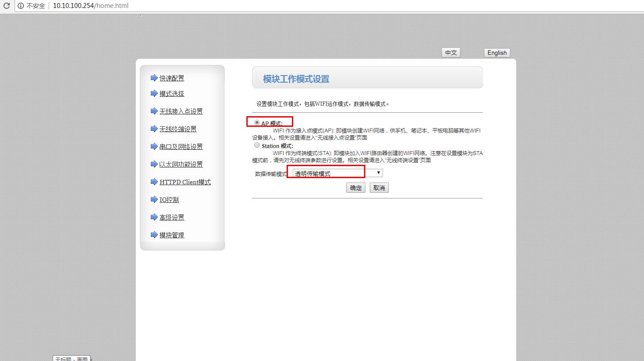The height and width of the screenshot is (361, 644).
Task: Click the arrow icon beside 以太网功能设置
Action: click(154, 164)
